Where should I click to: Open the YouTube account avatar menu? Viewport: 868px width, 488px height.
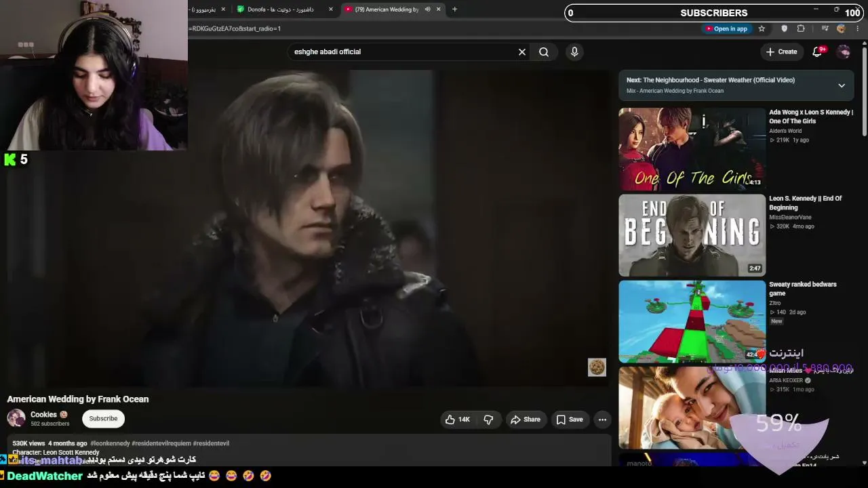click(844, 52)
